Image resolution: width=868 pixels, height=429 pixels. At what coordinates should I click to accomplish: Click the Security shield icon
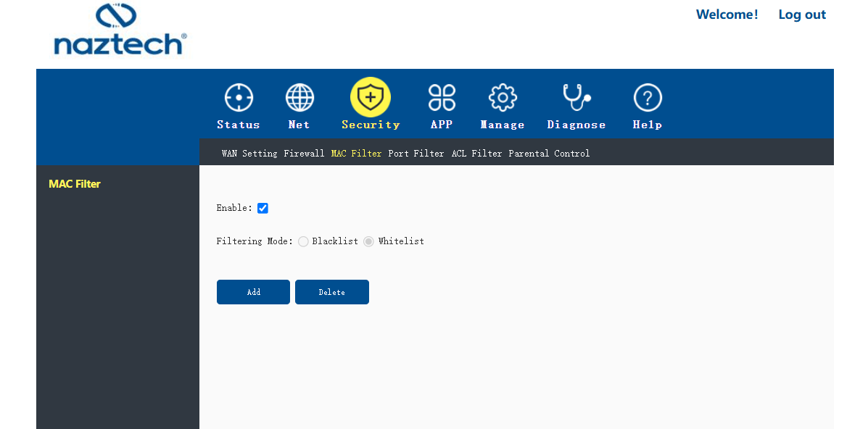pos(371,97)
